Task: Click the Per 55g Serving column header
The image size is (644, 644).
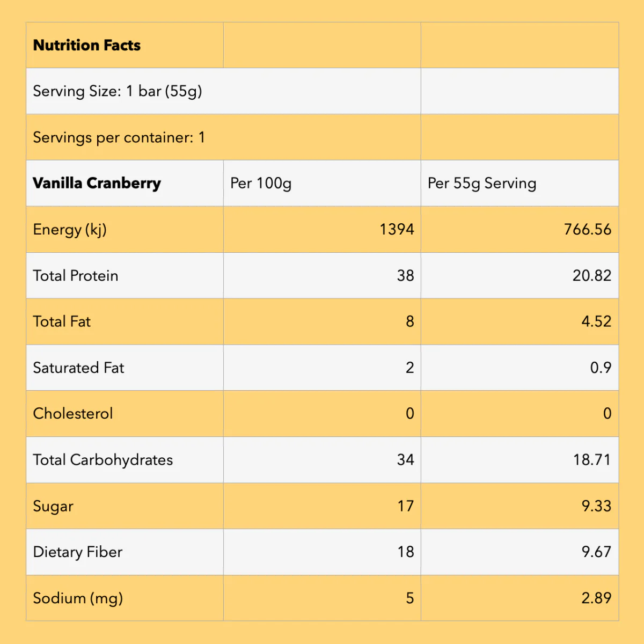Action: [519, 184]
